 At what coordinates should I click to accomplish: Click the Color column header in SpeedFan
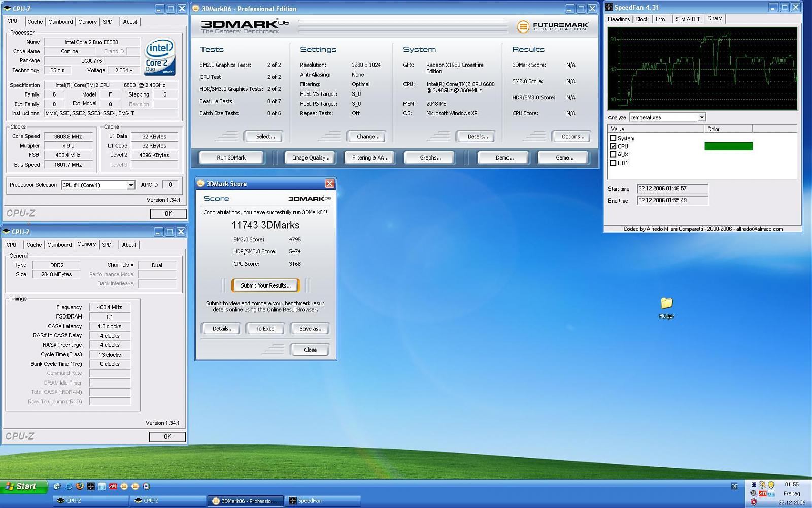click(x=728, y=129)
